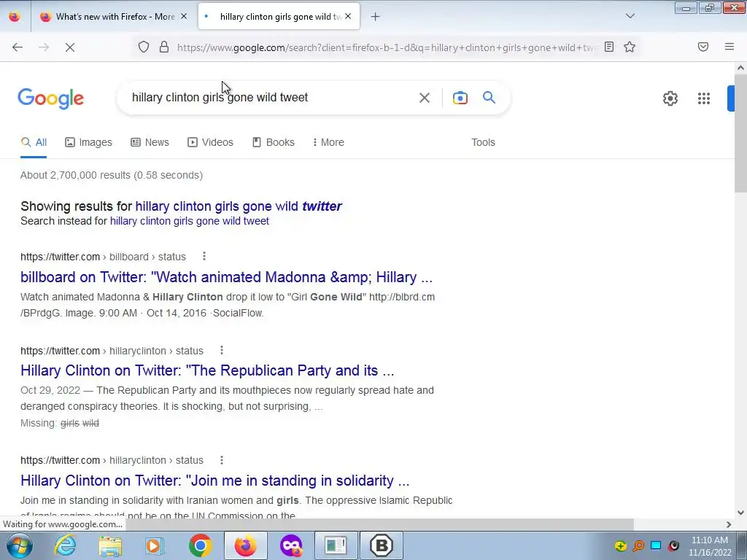Switch to Books results
Screen dimensions: 747x560
(274, 142)
